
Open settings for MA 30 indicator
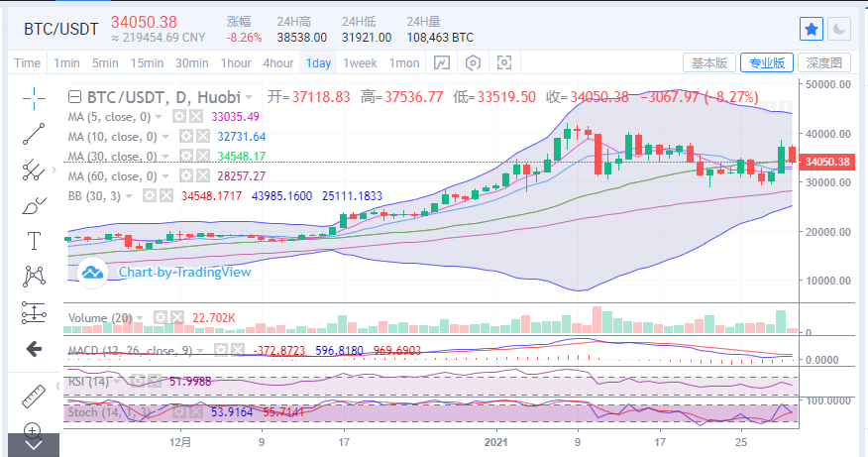pos(186,157)
